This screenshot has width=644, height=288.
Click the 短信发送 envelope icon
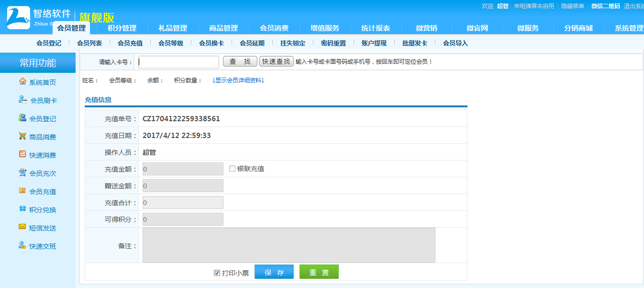point(22,227)
